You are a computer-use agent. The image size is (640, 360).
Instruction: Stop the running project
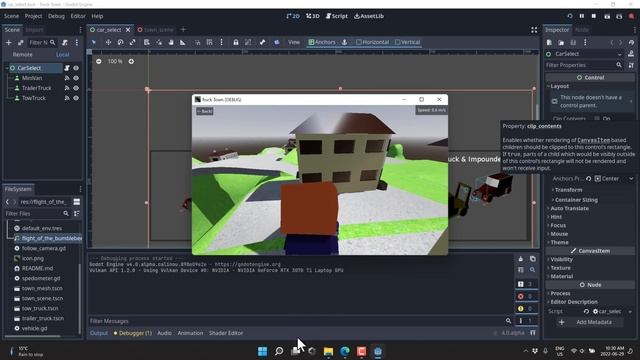coord(594,16)
